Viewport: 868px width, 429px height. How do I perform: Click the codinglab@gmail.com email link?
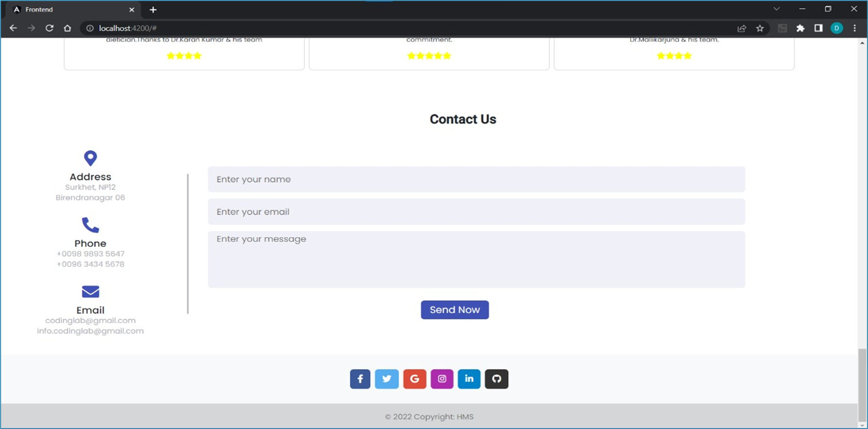pos(90,320)
